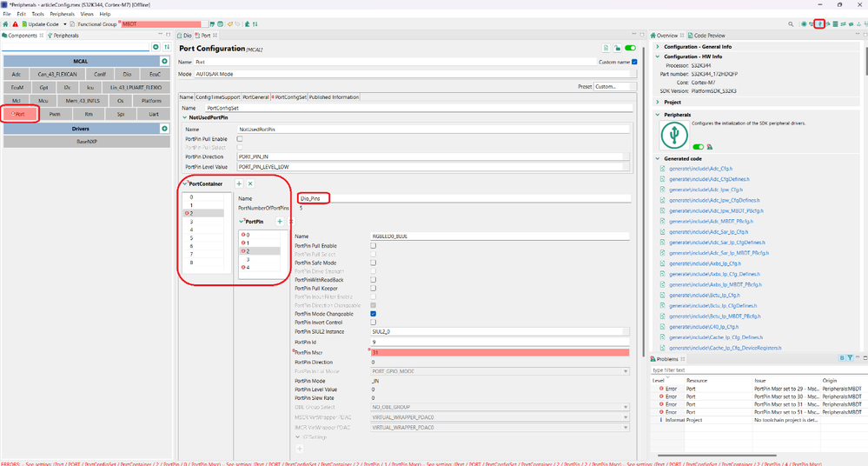
Task: Remove the selected PortContainer with X icon
Action: [x=250, y=183]
